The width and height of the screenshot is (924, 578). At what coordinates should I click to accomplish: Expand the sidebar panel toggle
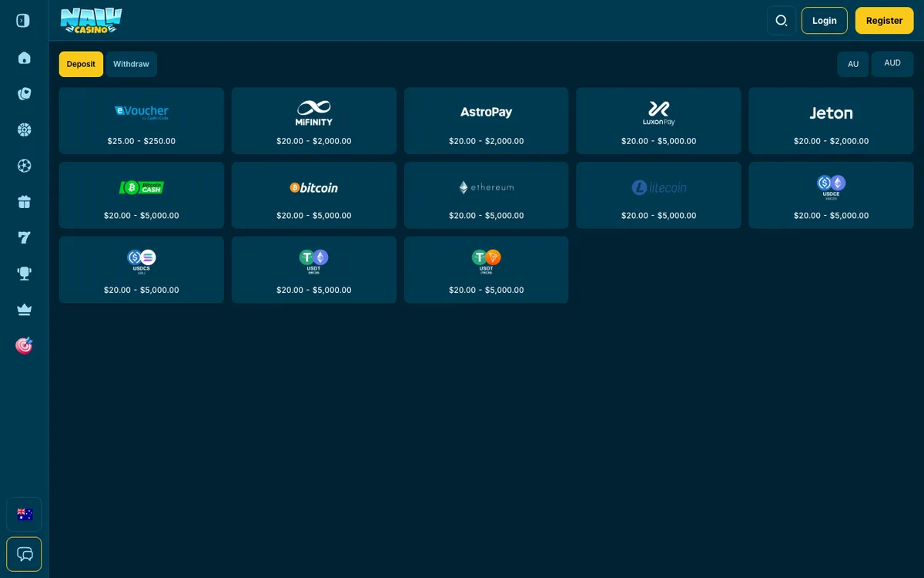pos(23,21)
